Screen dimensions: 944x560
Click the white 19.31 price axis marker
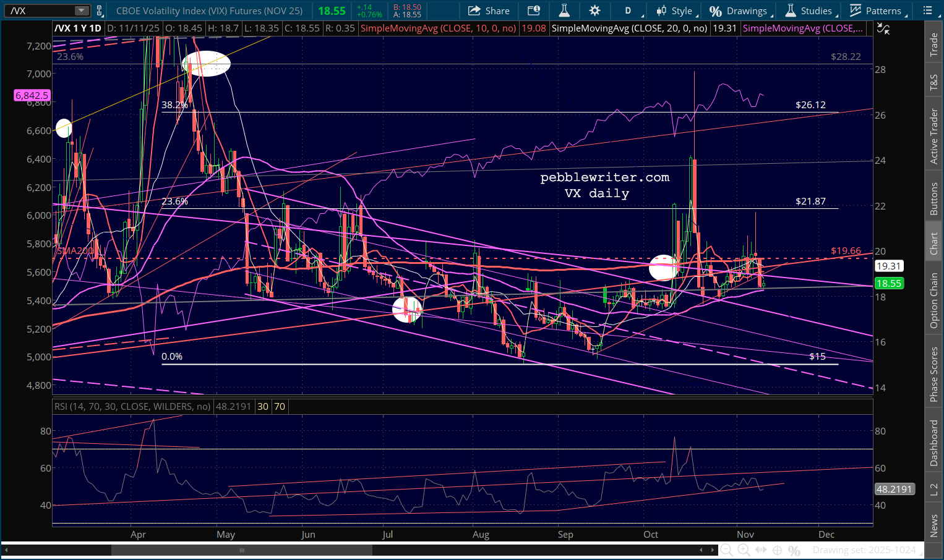pos(889,266)
